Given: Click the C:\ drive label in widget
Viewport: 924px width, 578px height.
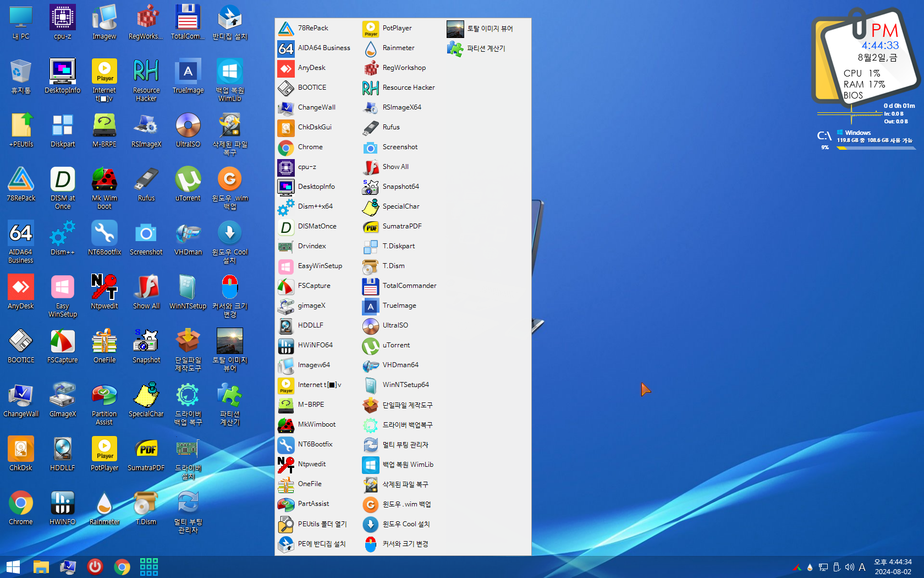Looking at the screenshot, I should [x=824, y=135].
